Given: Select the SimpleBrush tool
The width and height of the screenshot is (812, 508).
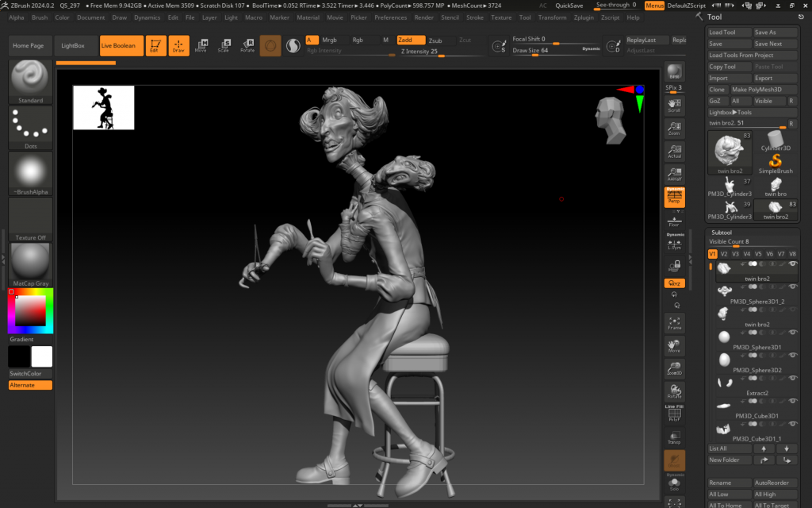Looking at the screenshot, I should [x=776, y=164].
